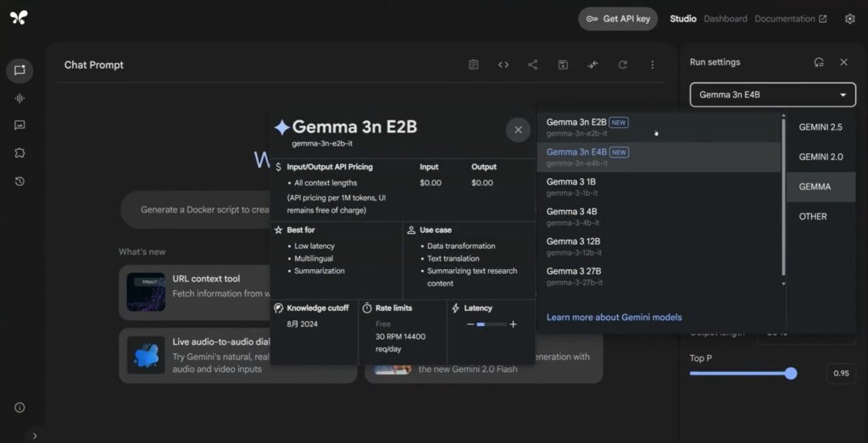This screenshot has height=443, width=868.
Task: Open Learn more about Gemini models link
Action: [x=614, y=318]
